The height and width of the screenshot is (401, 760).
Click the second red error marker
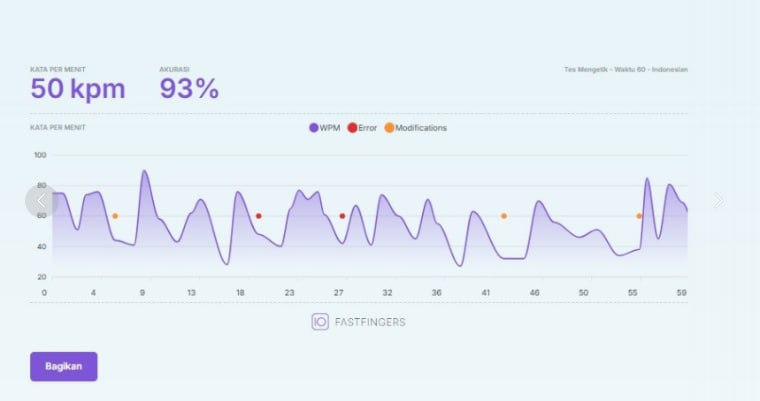(342, 216)
